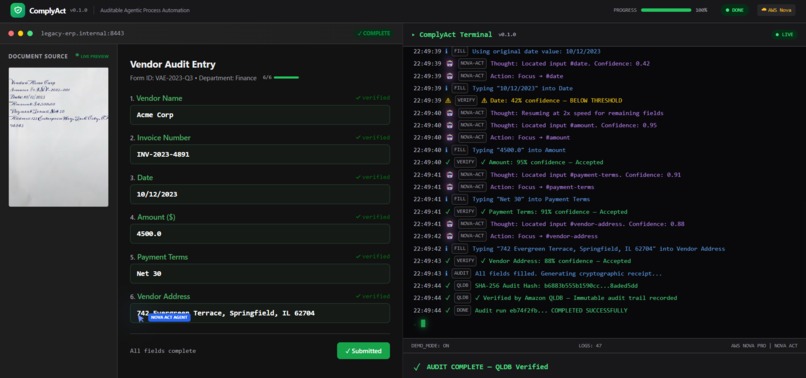Focus the Vendor Address field
Viewport: 806px width, 378px height.
260,313
